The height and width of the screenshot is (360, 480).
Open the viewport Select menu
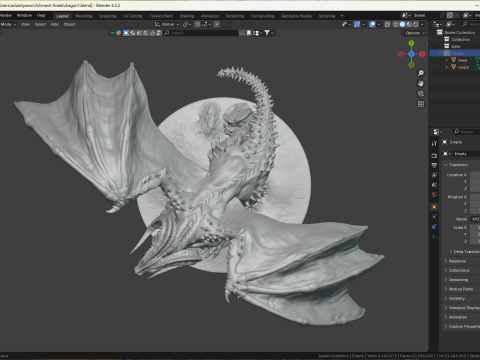pyautogui.click(x=40, y=24)
